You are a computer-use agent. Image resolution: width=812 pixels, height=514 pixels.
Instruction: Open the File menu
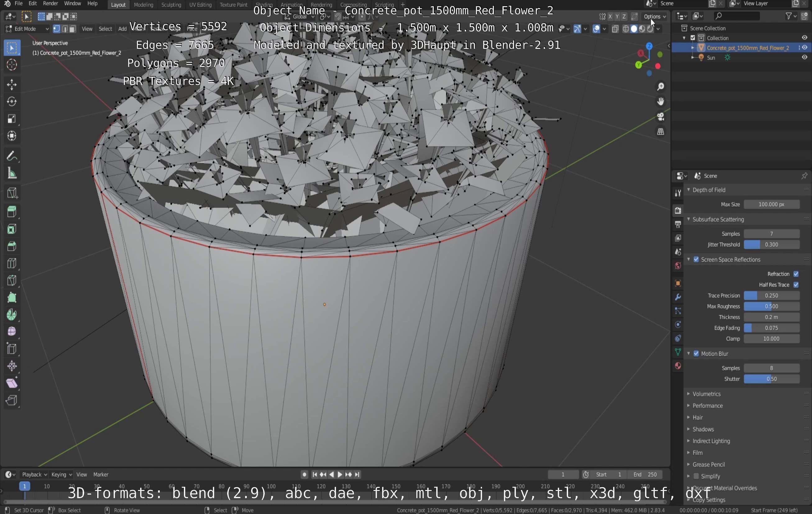(19, 4)
